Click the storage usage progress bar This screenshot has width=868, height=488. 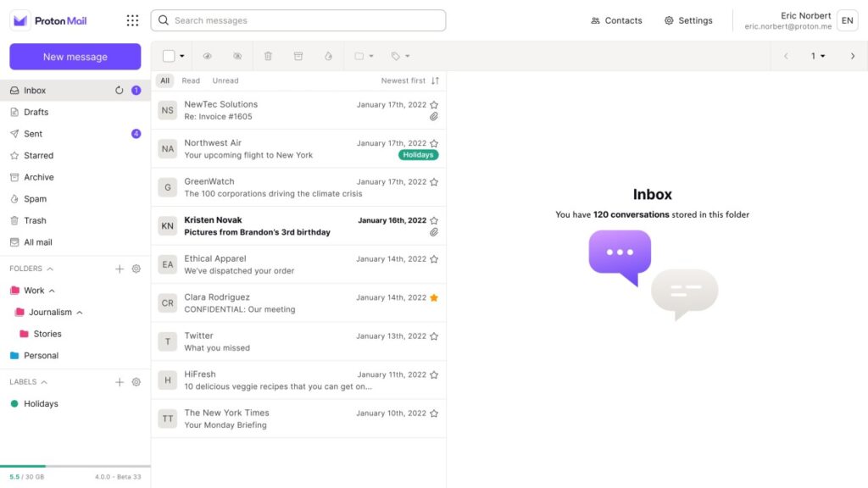click(75, 467)
